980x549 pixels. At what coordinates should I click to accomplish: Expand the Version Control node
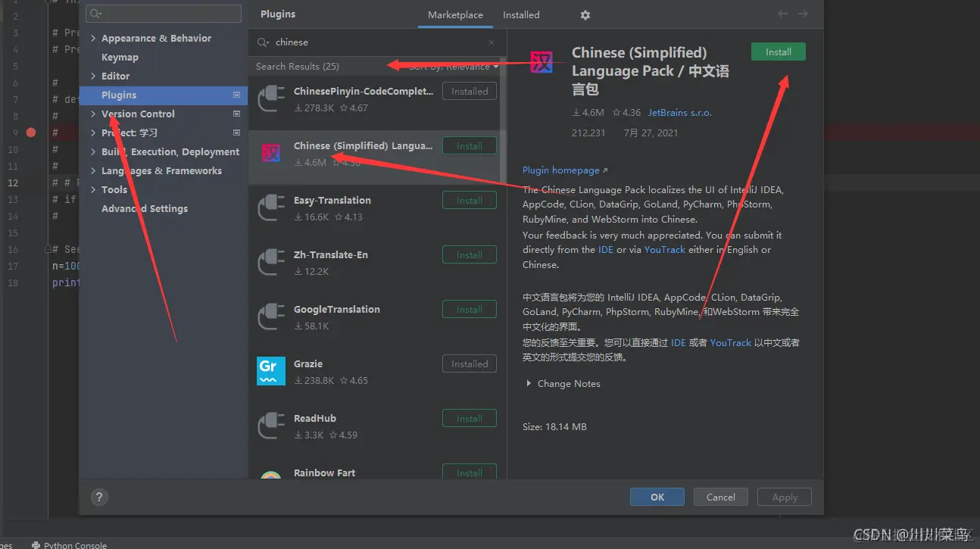pyautogui.click(x=93, y=114)
